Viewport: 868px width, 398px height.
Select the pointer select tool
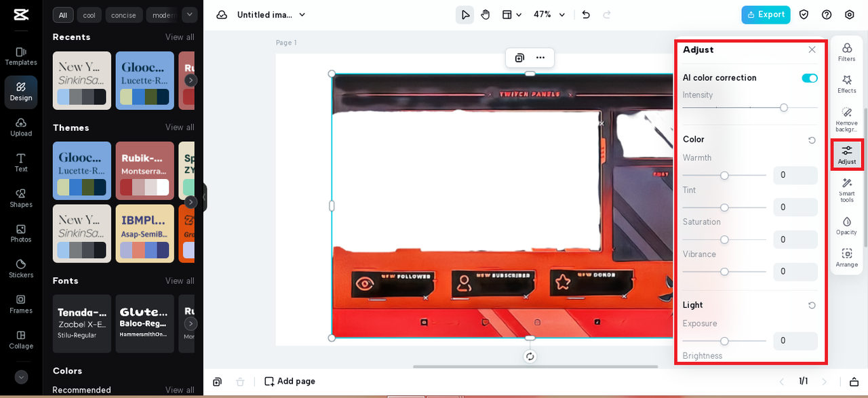tap(465, 15)
